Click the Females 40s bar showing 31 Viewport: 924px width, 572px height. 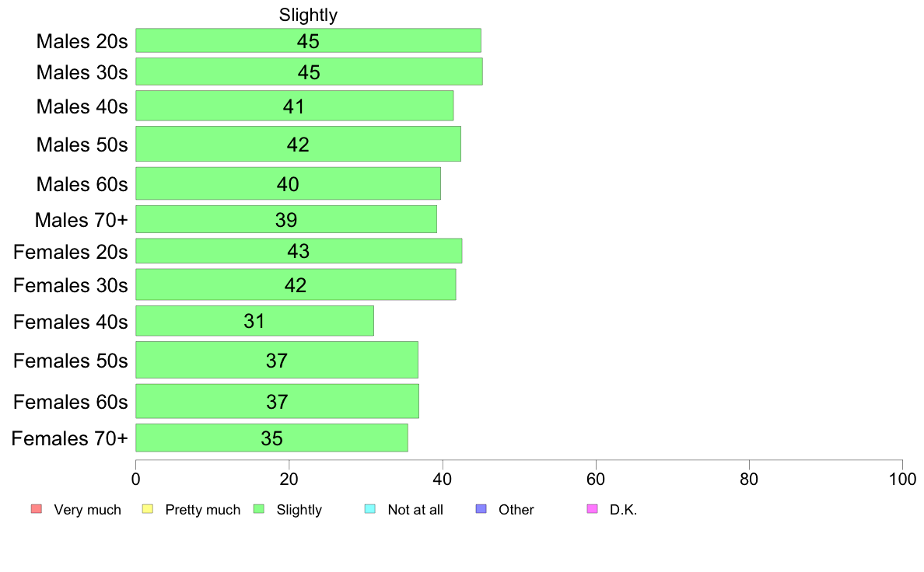pos(254,321)
